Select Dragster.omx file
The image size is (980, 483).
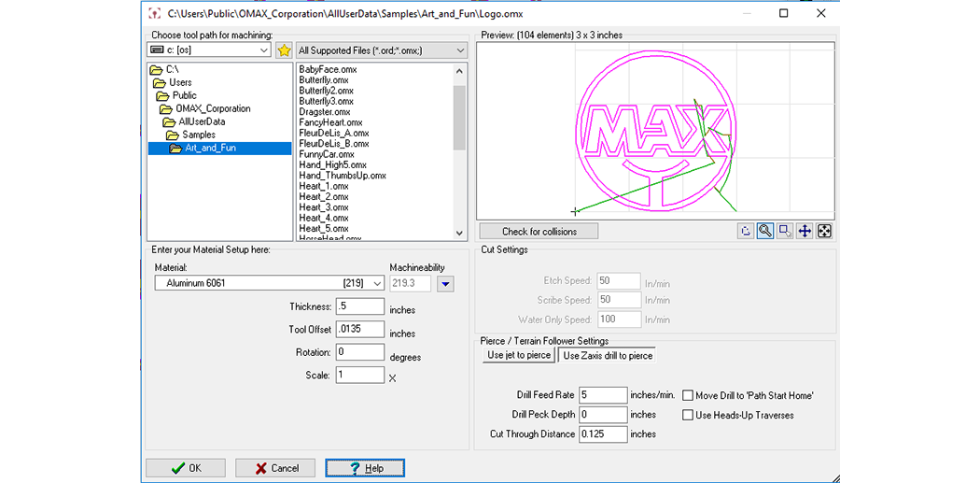click(325, 111)
